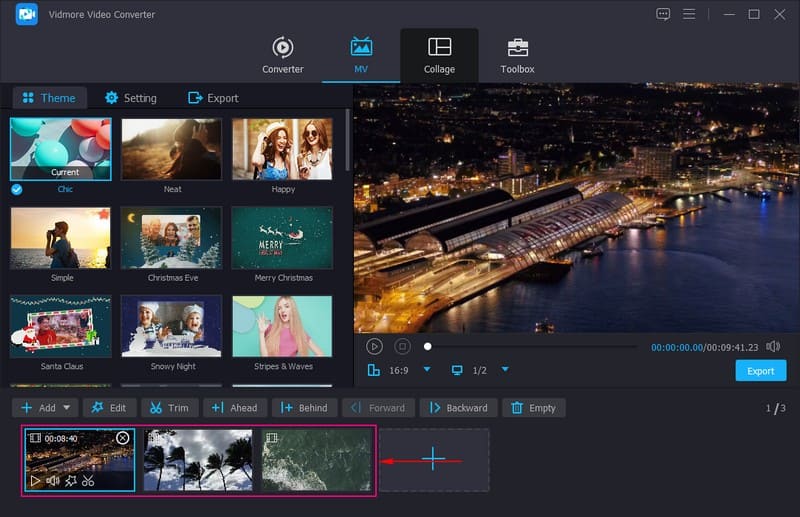
Task: Switch to the Setting tab
Action: (130, 98)
